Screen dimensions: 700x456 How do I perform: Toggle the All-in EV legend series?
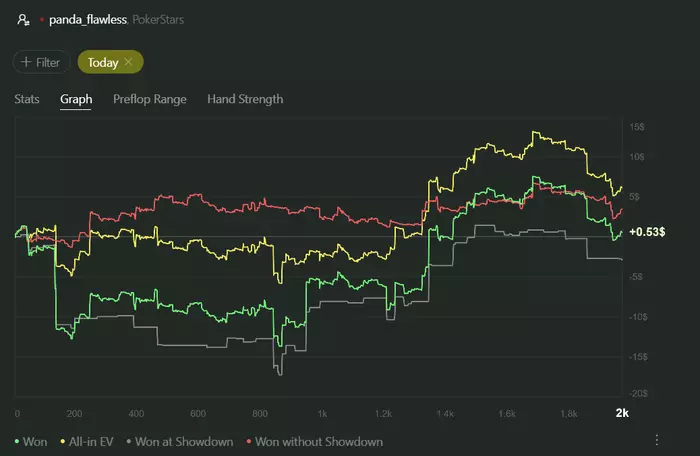(x=89, y=441)
